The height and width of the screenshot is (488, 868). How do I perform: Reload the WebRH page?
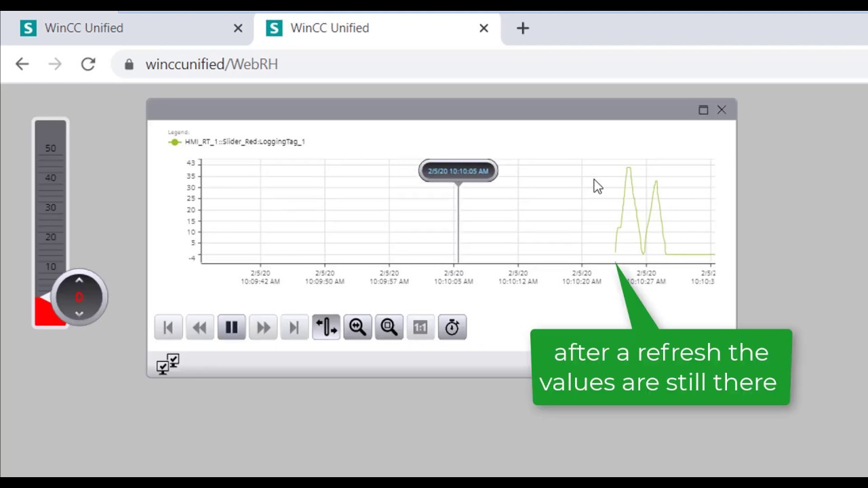(88, 64)
